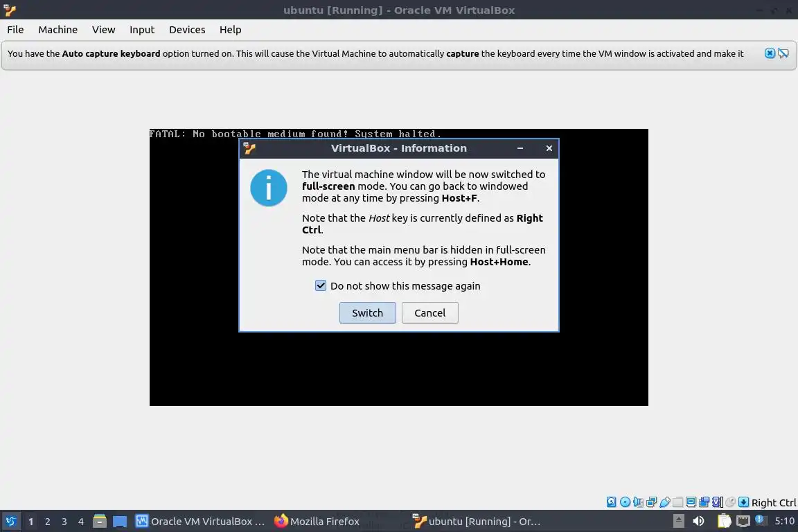This screenshot has height=532, width=798.
Task: Switch to workspace 1
Action: pos(31,522)
